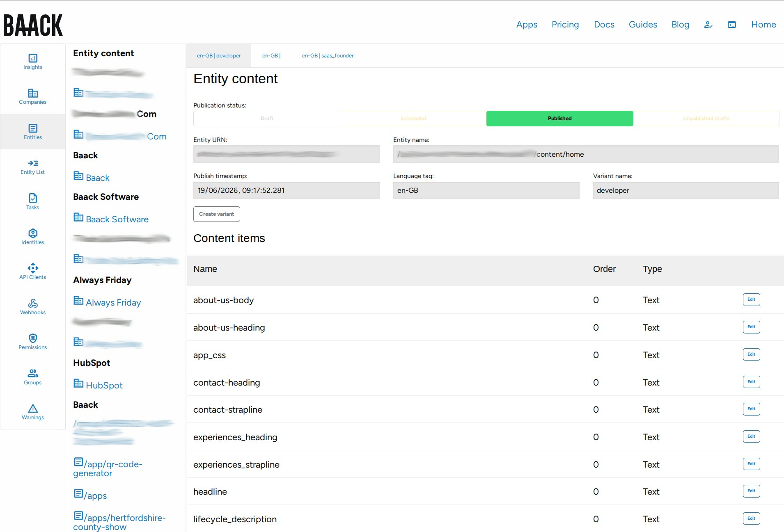Select Scheduled publication status

pos(413,119)
